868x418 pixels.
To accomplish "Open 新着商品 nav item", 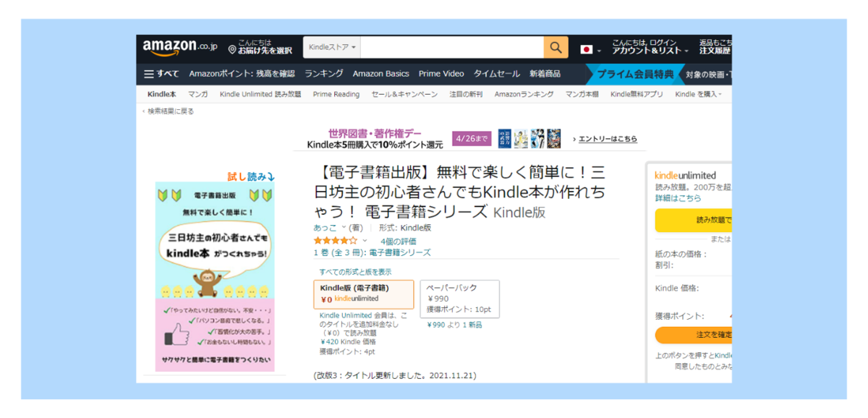I will (545, 74).
